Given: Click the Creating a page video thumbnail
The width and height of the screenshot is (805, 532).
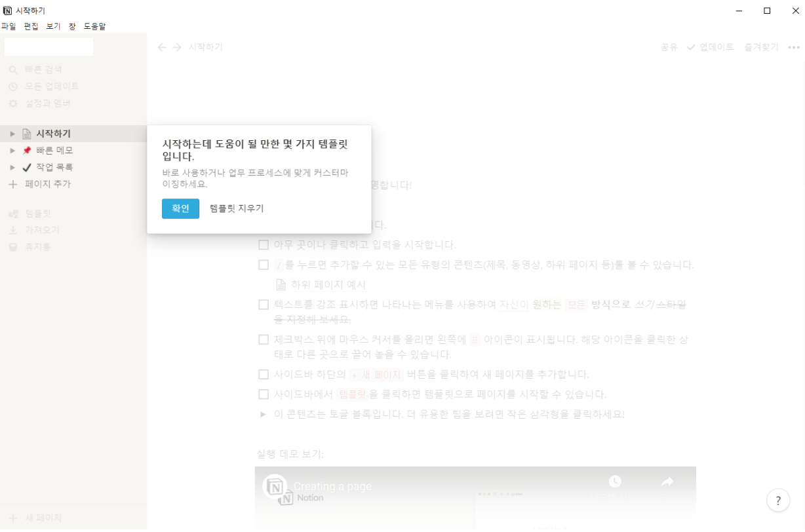Looking at the screenshot, I should pos(475,498).
